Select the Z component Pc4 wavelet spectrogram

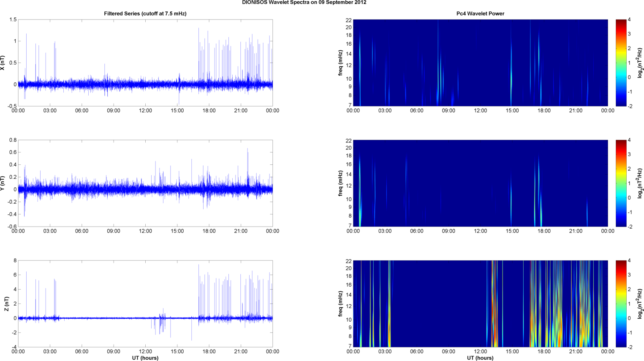coord(480,304)
